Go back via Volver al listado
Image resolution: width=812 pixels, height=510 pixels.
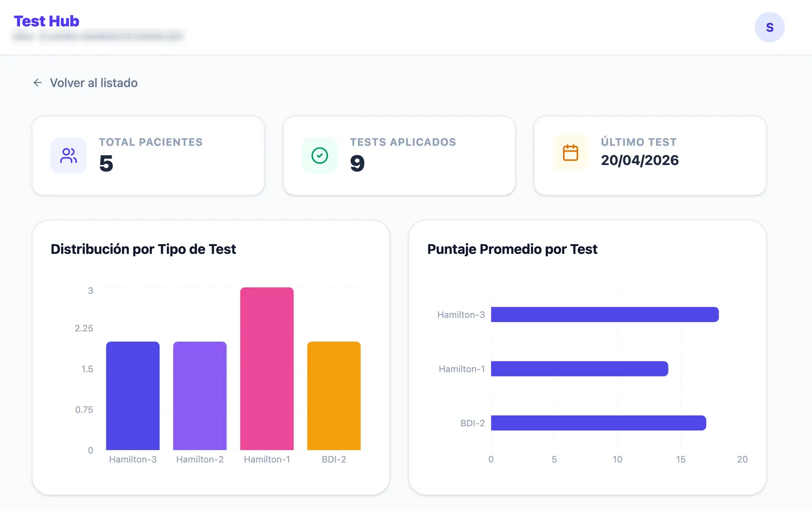[85, 83]
